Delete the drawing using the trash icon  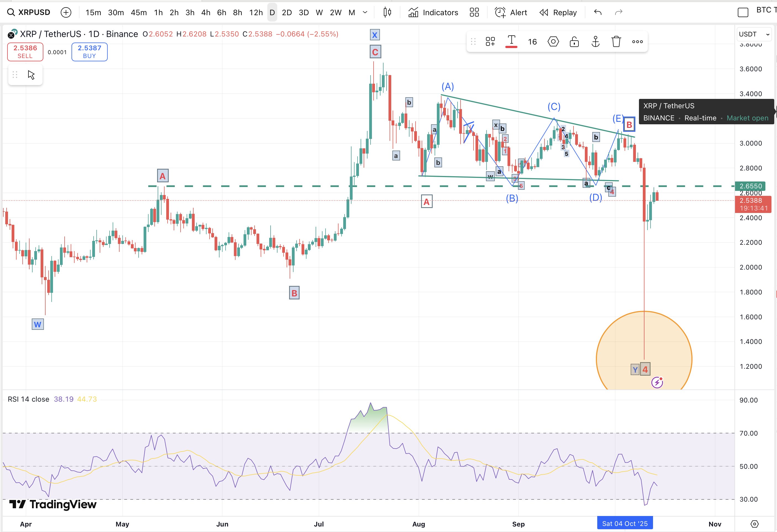pos(616,41)
